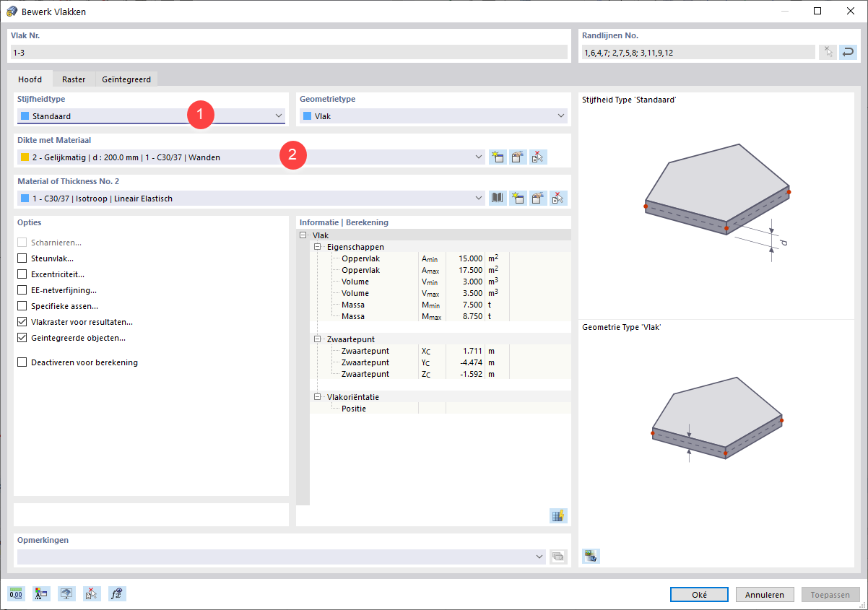The height and width of the screenshot is (610, 868).
Task: Open Geometrietype Vlak dropdown
Action: pos(433,116)
